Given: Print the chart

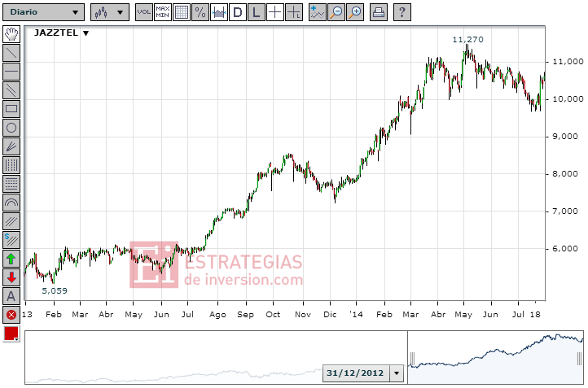Looking at the screenshot, I should (x=379, y=12).
